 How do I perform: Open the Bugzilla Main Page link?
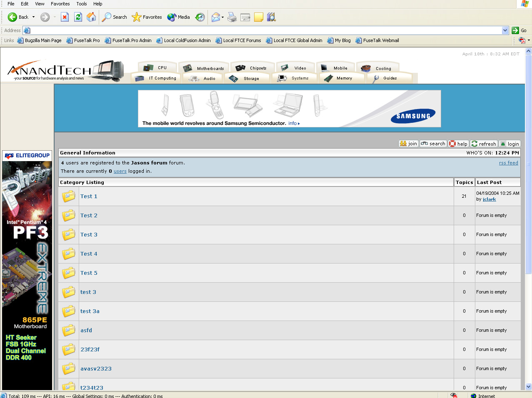click(39, 40)
